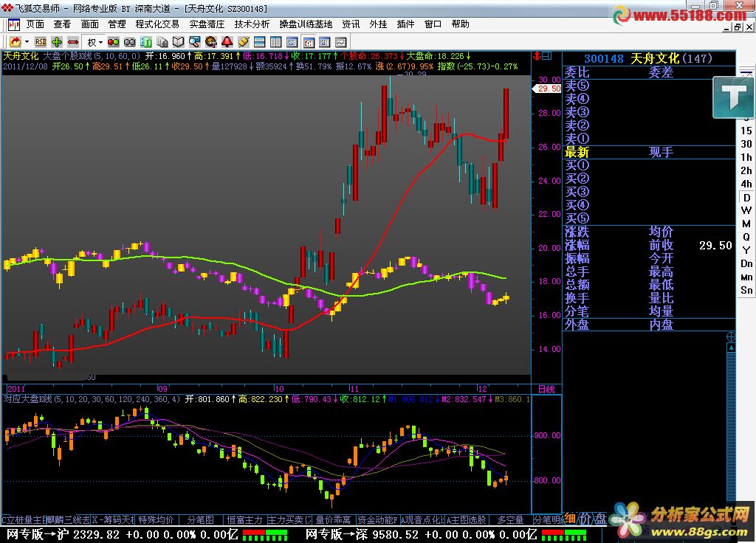The width and height of the screenshot is (756, 543).
Task: Click the small window icon beside anchor
Action: (547, 56)
